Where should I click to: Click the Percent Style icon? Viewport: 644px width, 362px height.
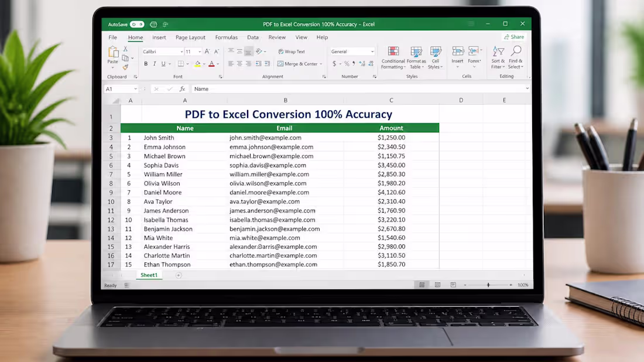pyautogui.click(x=347, y=64)
